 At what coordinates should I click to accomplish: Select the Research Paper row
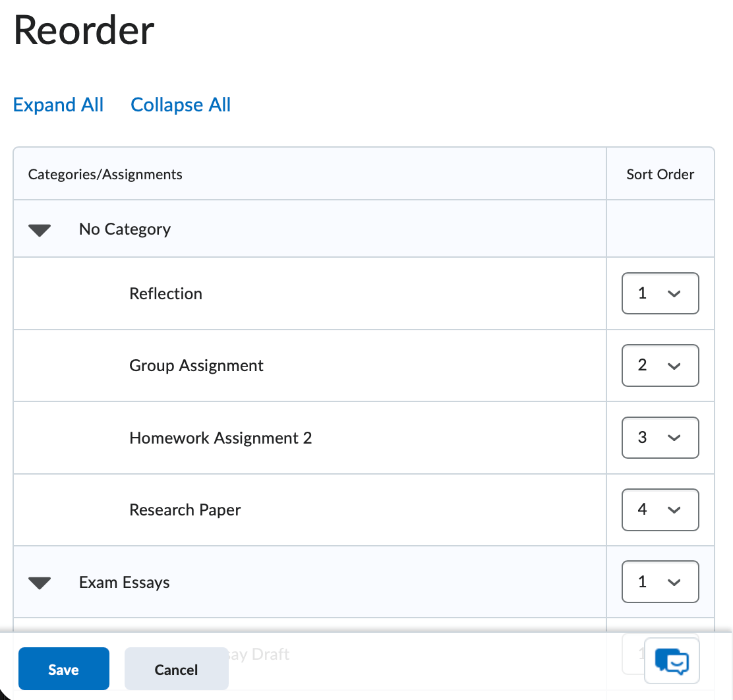coord(184,510)
